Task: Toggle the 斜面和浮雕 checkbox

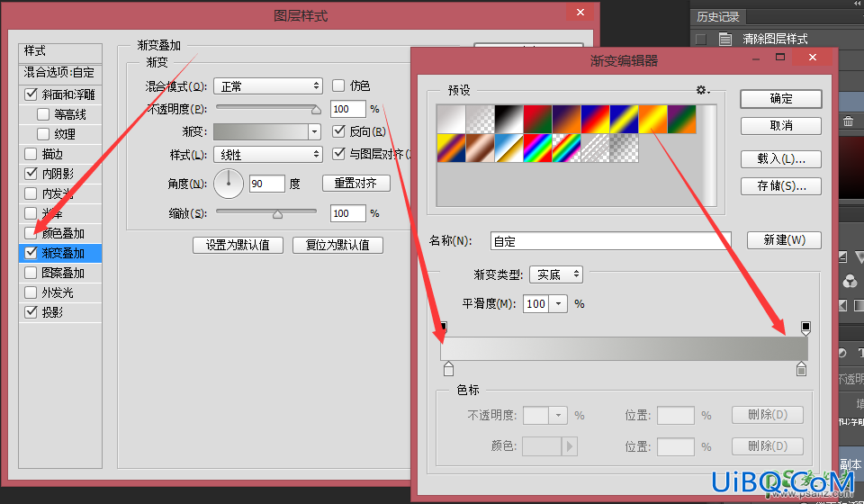Action: (31, 94)
